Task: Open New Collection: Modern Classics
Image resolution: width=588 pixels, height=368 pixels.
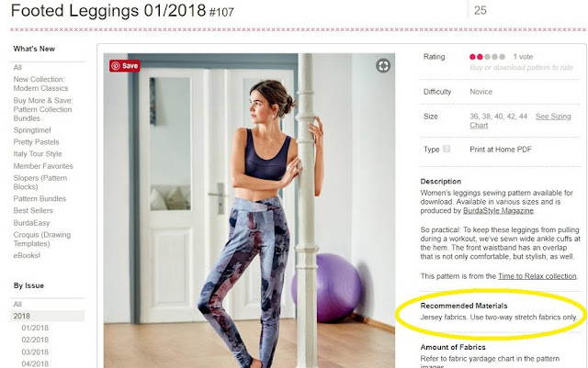Action: pos(40,84)
